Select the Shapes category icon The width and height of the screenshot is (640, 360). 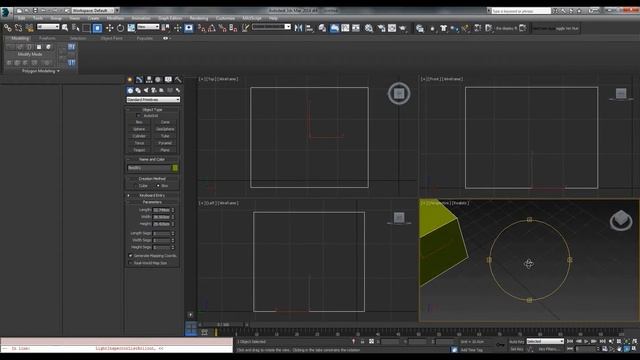tap(138, 90)
